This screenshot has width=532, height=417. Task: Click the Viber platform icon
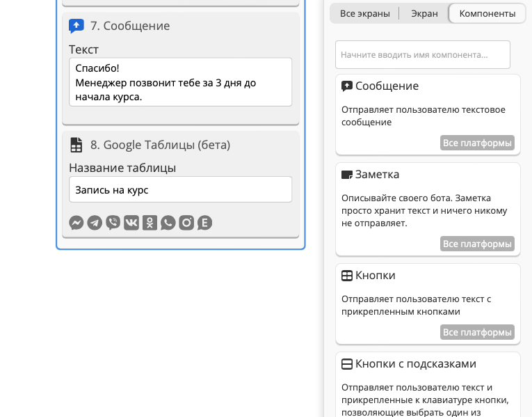pos(113,223)
